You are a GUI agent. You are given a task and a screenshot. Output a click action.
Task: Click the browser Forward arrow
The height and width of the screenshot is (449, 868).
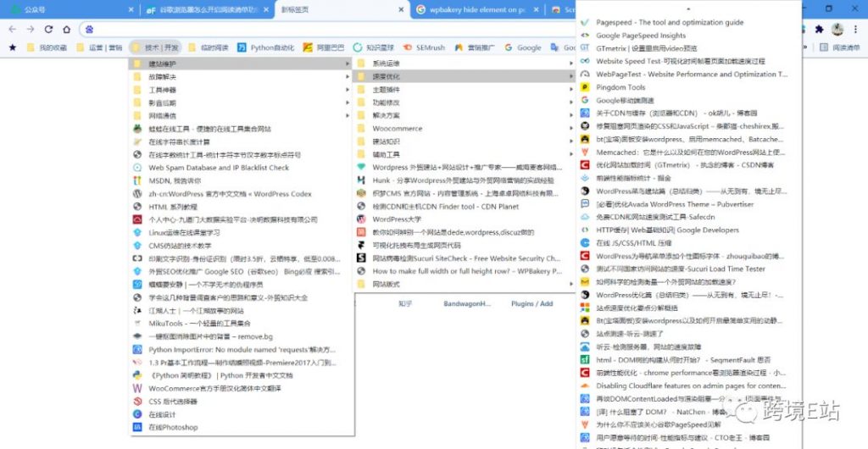(x=31, y=30)
